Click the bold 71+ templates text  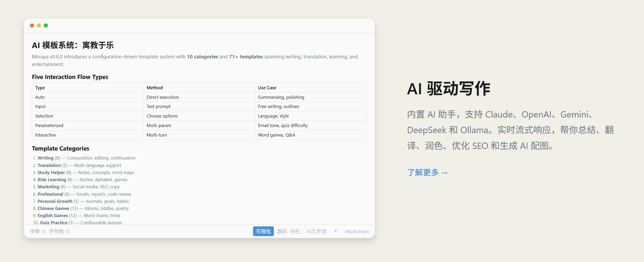[x=246, y=57]
